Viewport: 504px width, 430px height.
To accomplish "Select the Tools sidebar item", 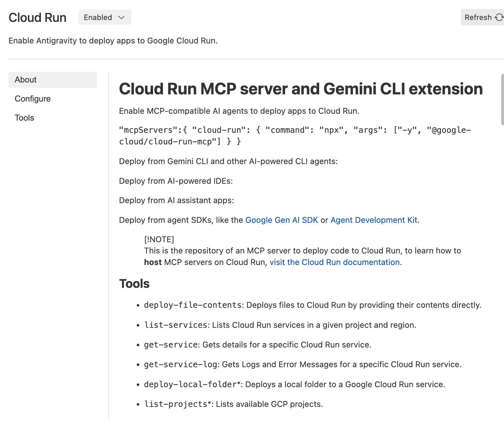I will click(x=24, y=118).
